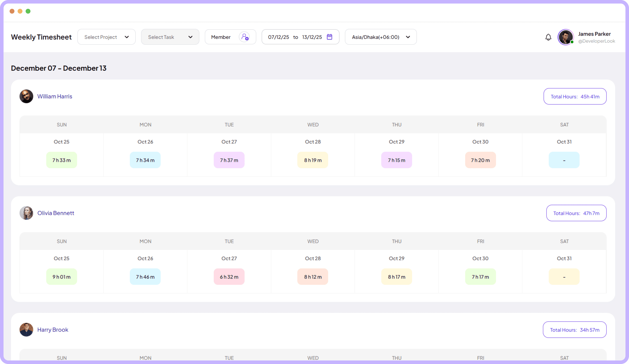Click William Harris's avatar photo
This screenshot has width=629, height=364.
[26, 96]
